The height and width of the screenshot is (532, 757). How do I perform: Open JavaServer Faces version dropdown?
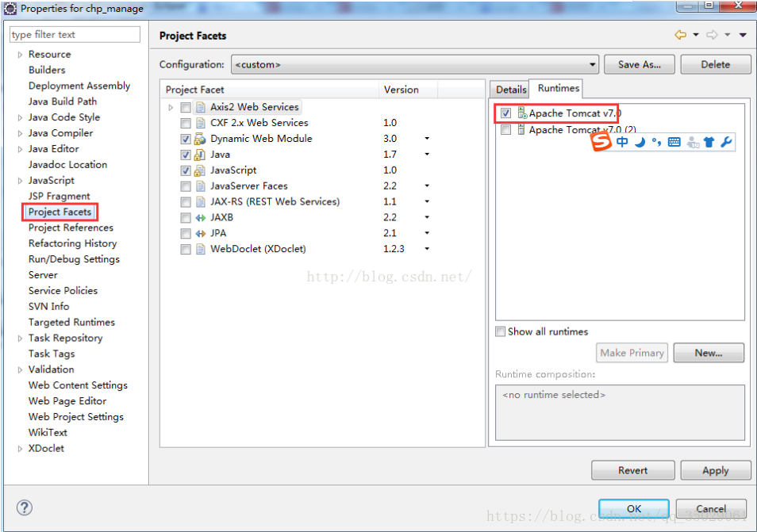pos(427,186)
